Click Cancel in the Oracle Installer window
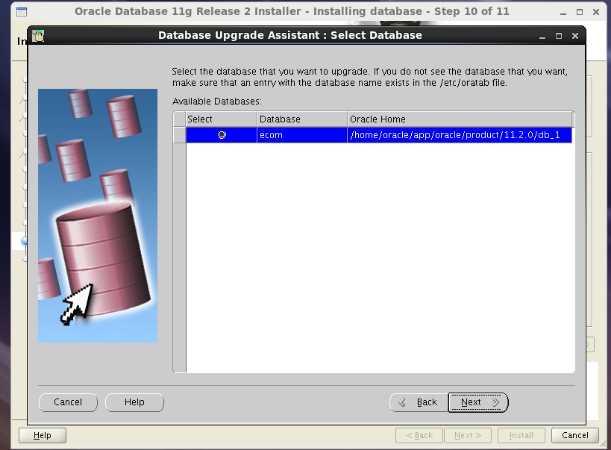 (575, 435)
